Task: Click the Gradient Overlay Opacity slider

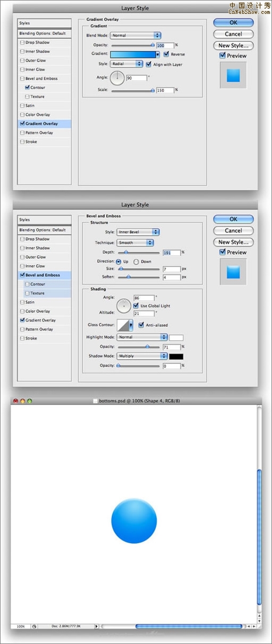Action: (x=133, y=45)
